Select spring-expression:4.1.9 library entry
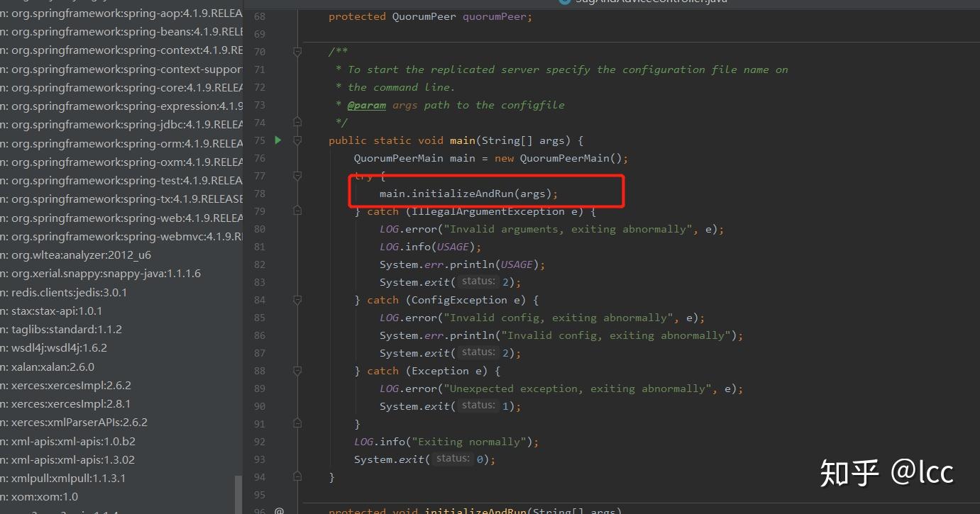 click(x=121, y=106)
